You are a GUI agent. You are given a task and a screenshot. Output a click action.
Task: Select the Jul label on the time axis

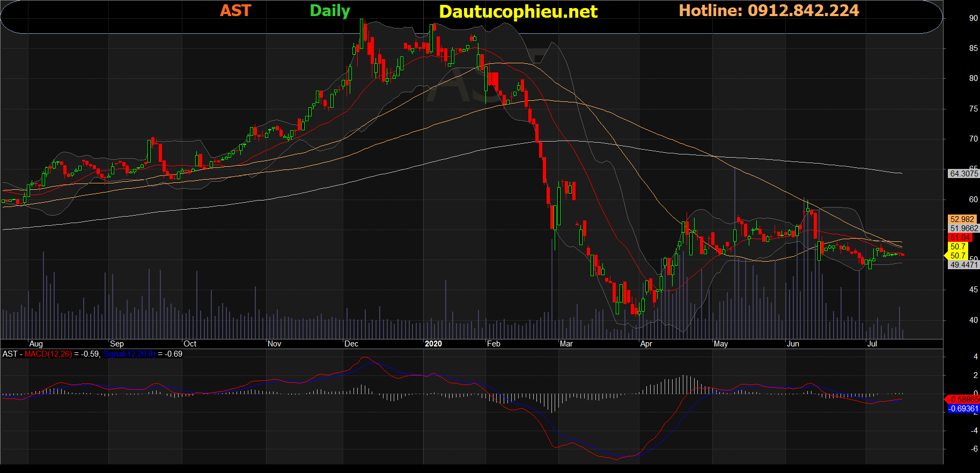pos(872,344)
